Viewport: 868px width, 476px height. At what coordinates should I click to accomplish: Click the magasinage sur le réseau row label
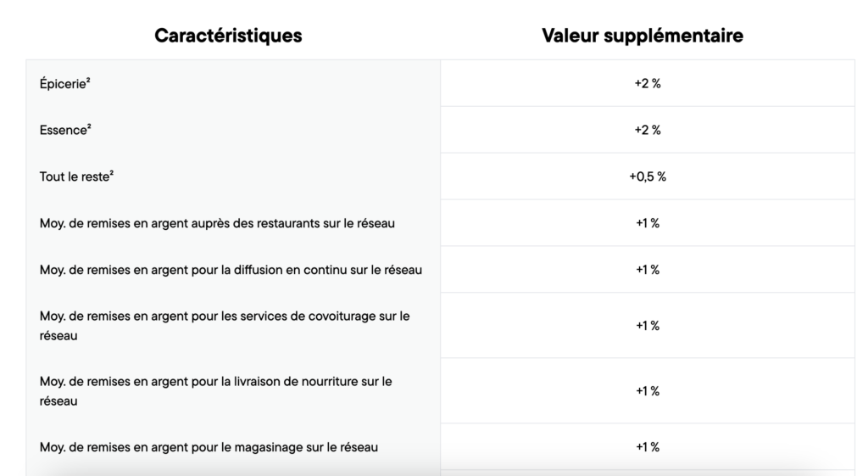(209, 447)
